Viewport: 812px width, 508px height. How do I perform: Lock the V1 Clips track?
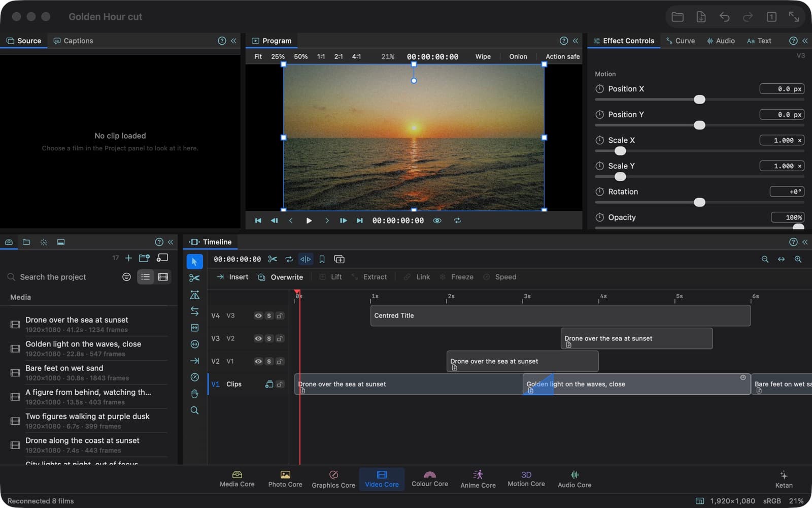[280, 384]
